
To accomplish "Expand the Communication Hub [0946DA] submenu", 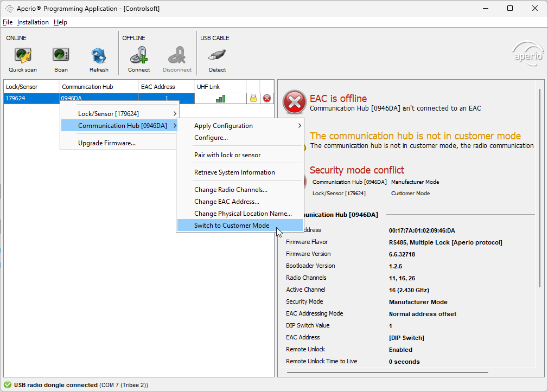I will coord(119,125).
